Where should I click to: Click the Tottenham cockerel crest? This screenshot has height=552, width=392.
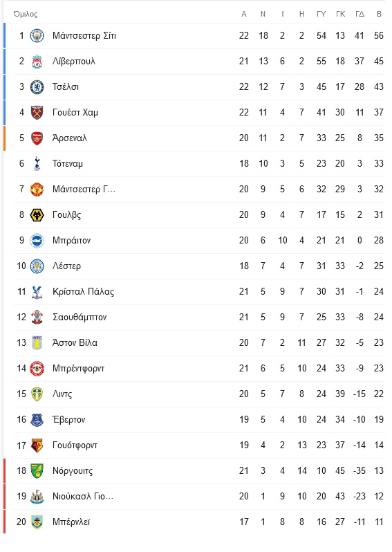point(37,164)
